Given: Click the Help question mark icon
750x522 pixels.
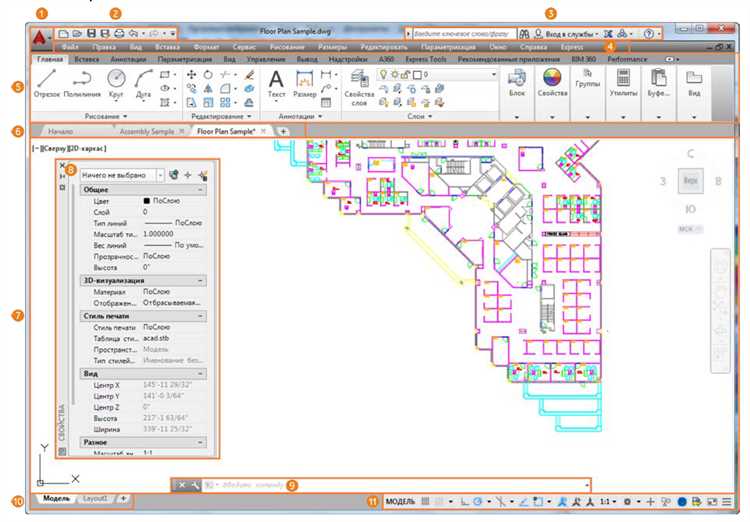Looking at the screenshot, I should point(649,34).
